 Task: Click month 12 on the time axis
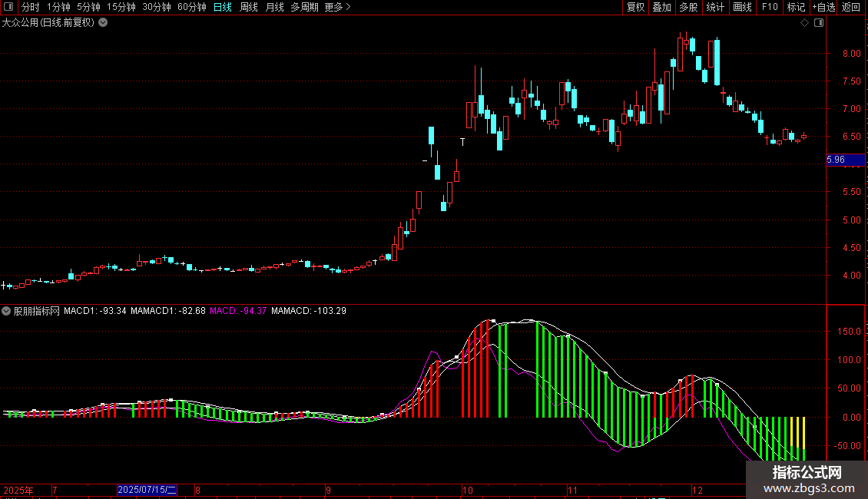697,490
